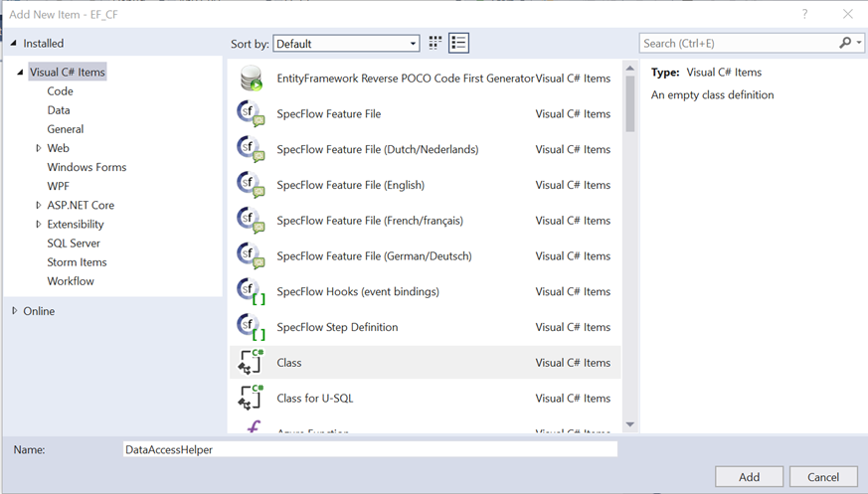Click the SpecFlow Step Definition icon

tap(251, 327)
